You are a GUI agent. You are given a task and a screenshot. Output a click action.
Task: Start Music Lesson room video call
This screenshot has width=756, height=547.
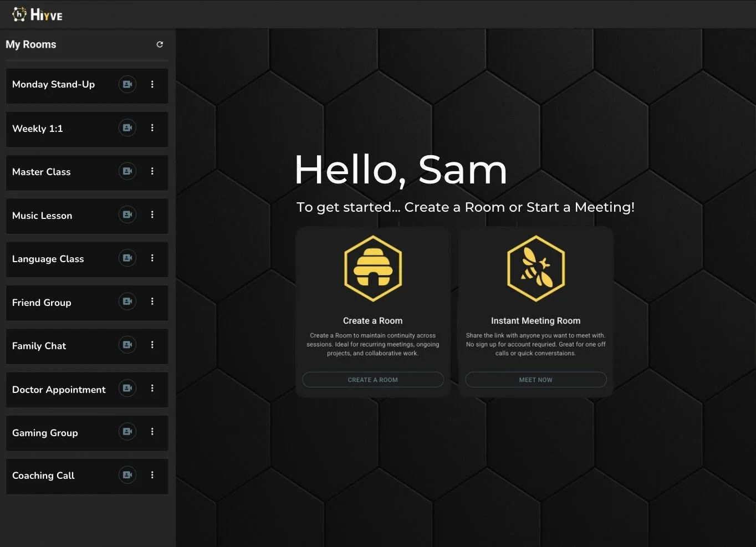coord(127,214)
